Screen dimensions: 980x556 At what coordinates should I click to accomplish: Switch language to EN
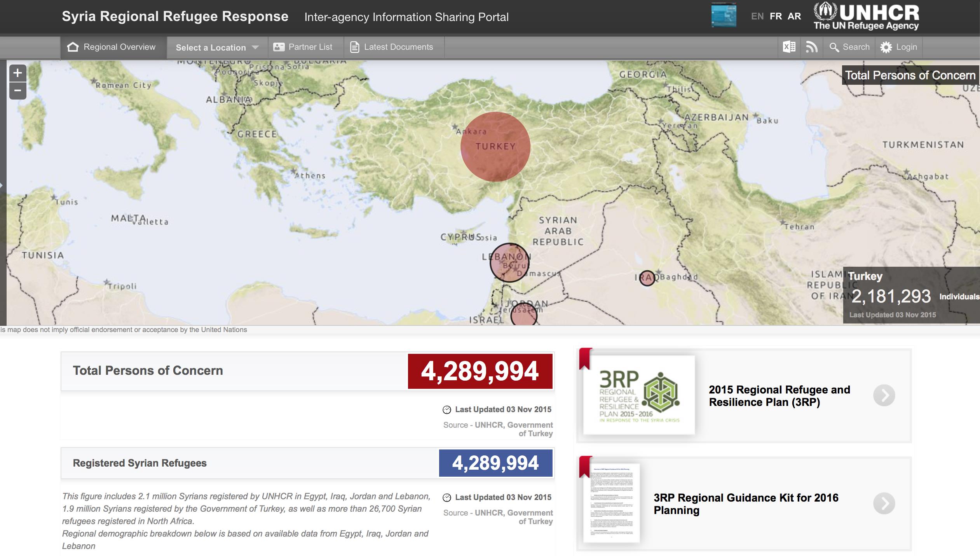pos(757,16)
